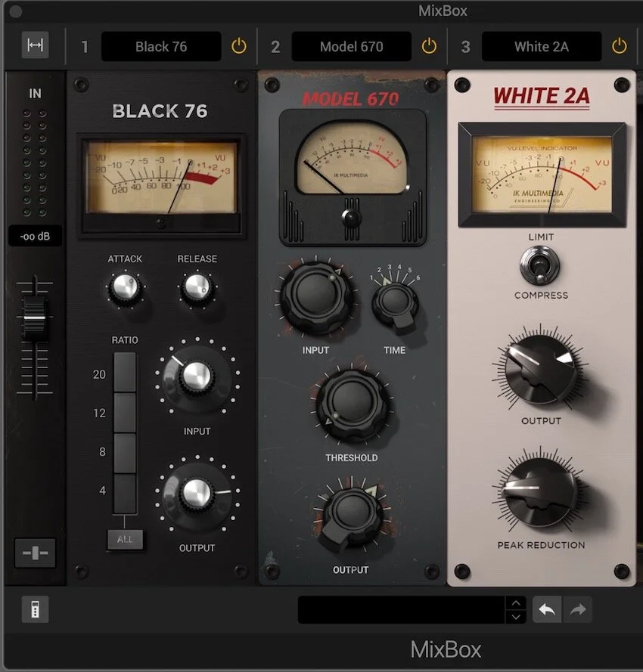Click the MODEL 670 title text
643x672 pixels.
(351, 99)
